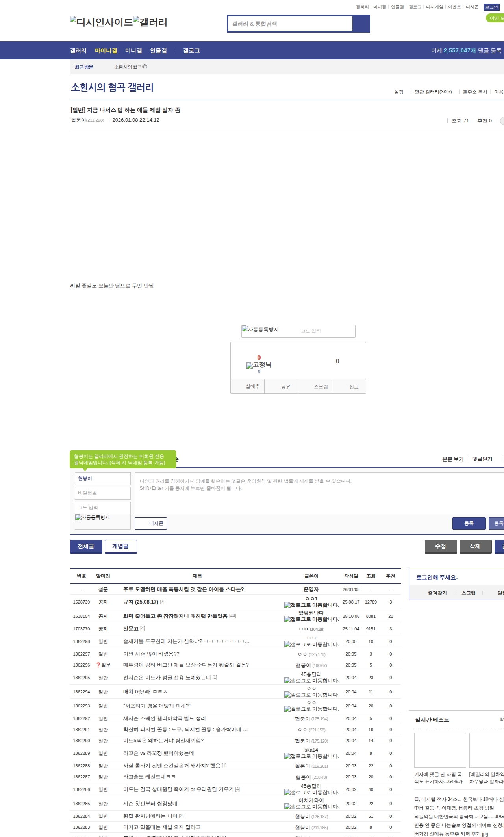Click the 고정닉 icon in the vote box

[x=259, y=365]
